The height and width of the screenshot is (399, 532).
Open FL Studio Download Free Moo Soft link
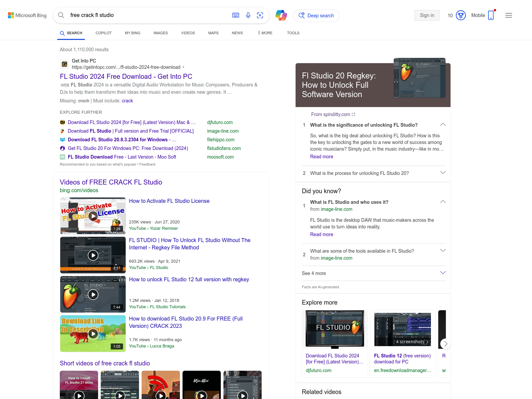(122, 157)
